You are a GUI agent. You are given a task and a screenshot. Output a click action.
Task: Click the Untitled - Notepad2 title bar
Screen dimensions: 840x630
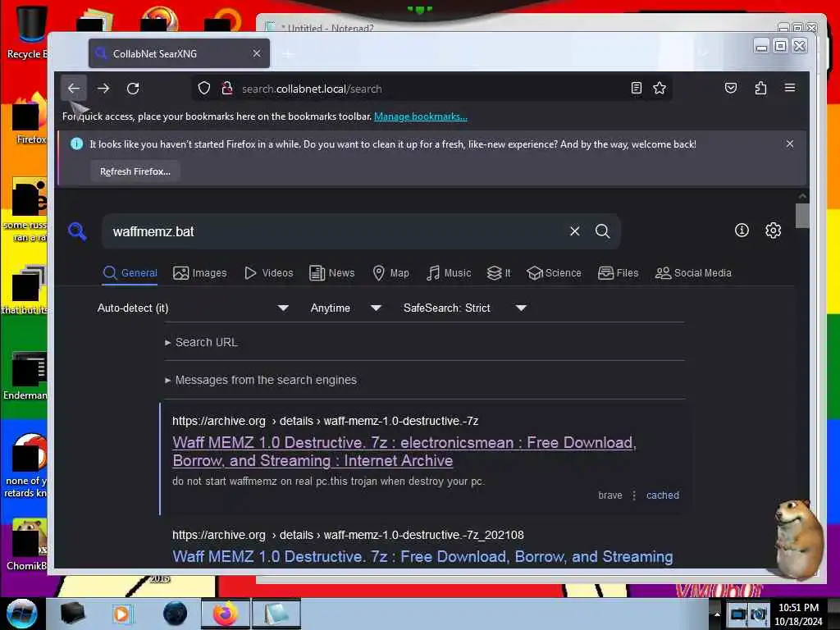coord(514,25)
